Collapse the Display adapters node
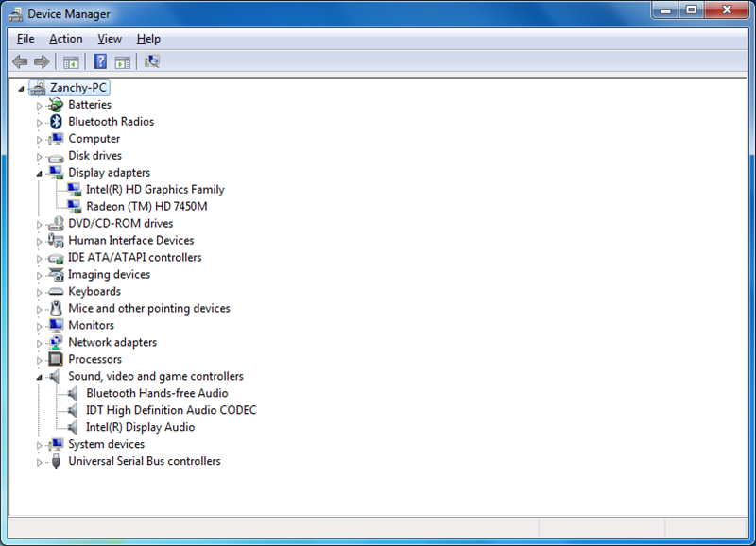The height and width of the screenshot is (546, 756). pos(39,174)
